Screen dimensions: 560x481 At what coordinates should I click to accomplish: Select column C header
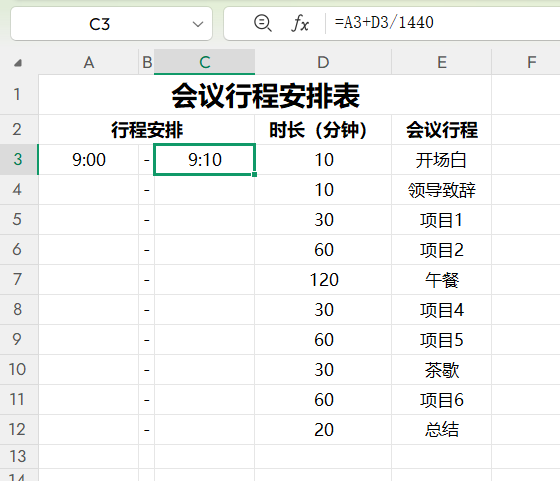(x=205, y=62)
